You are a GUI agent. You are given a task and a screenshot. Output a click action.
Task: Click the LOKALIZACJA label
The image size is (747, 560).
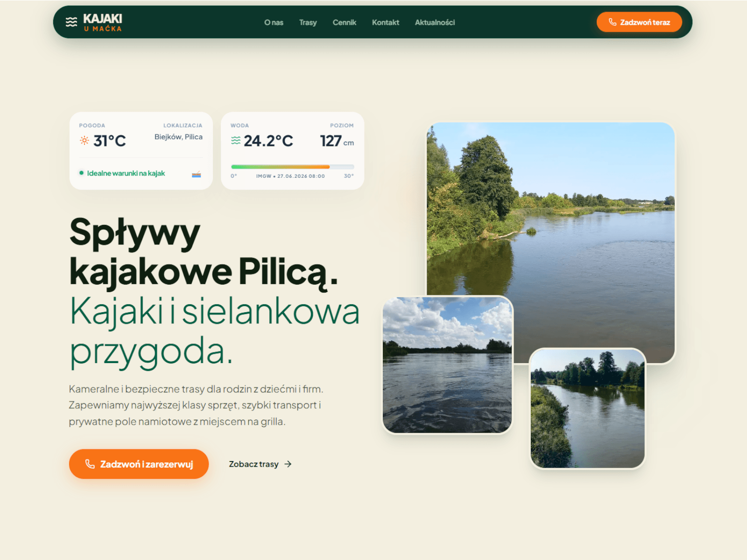(x=183, y=126)
